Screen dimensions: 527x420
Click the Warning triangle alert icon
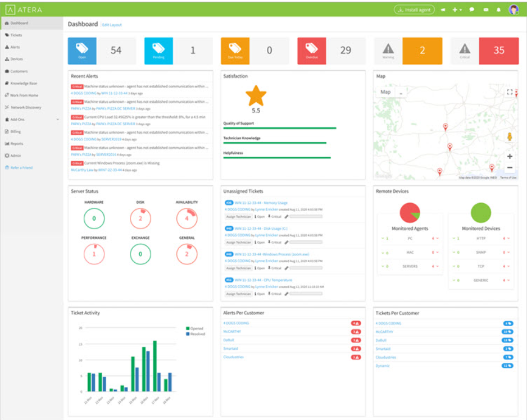(x=388, y=49)
